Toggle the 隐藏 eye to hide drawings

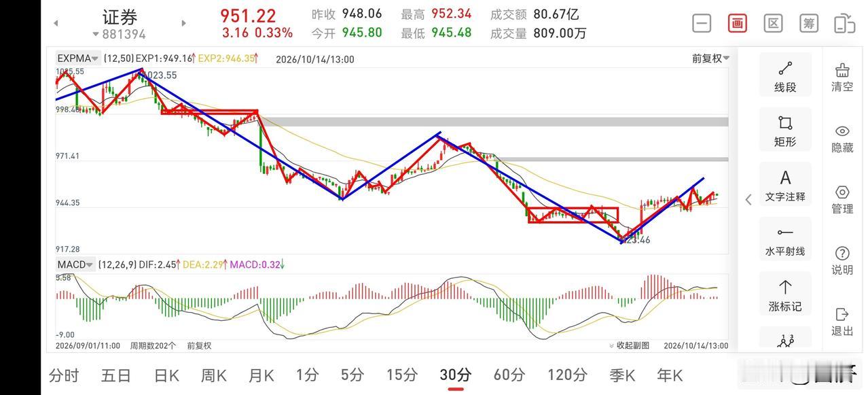[x=842, y=139]
